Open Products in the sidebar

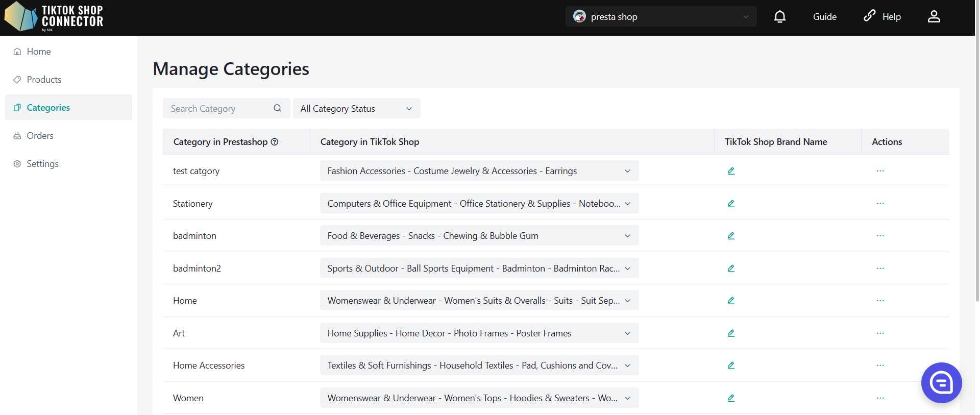(x=68, y=80)
